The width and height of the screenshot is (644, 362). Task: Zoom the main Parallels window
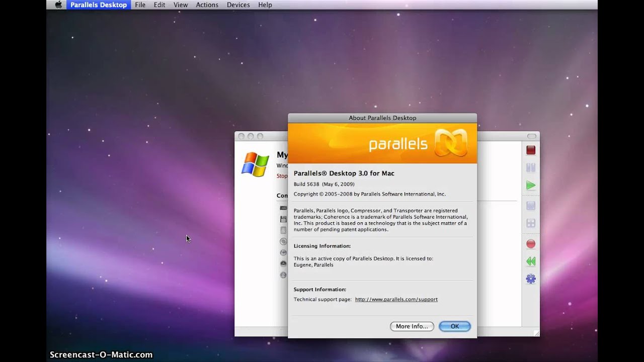pyautogui.click(x=260, y=136)
